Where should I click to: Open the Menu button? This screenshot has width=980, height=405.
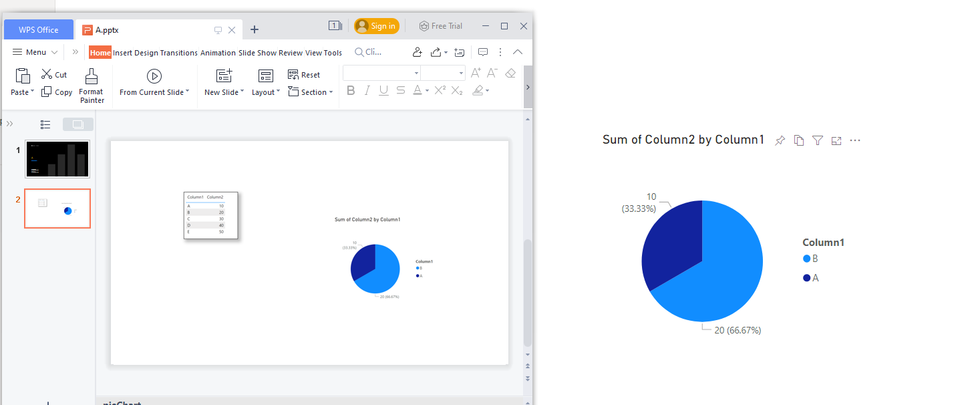pos(35,52)
